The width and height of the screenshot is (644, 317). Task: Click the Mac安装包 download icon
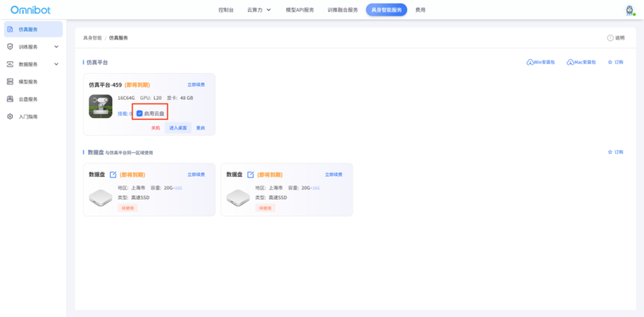pos(570,63)
